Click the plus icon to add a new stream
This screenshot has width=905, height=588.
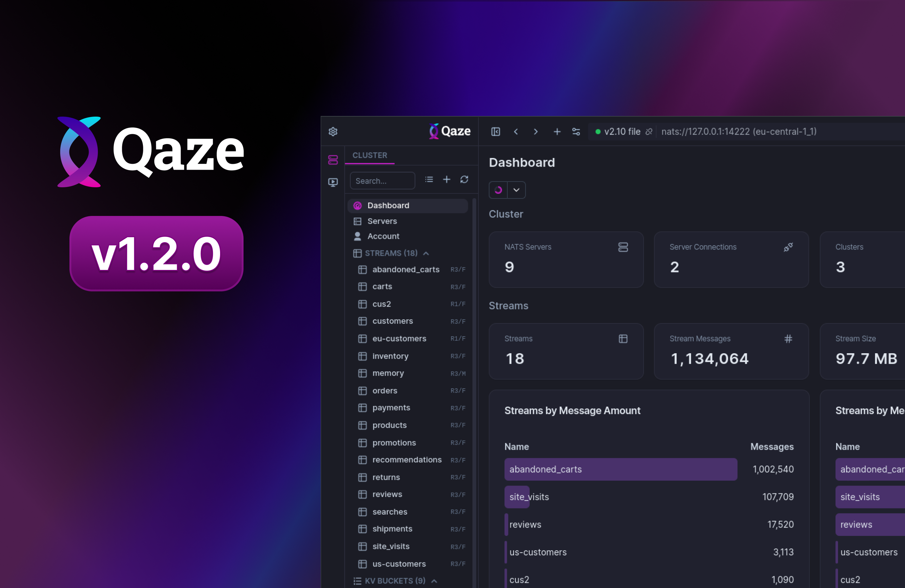click(x=446, y=180)
